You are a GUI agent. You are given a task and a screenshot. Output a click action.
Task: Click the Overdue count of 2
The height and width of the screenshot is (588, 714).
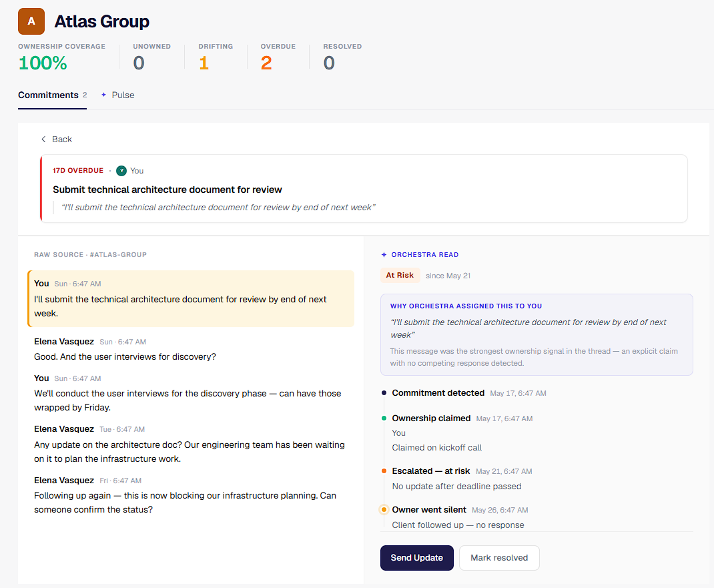[x=266, y=63]
